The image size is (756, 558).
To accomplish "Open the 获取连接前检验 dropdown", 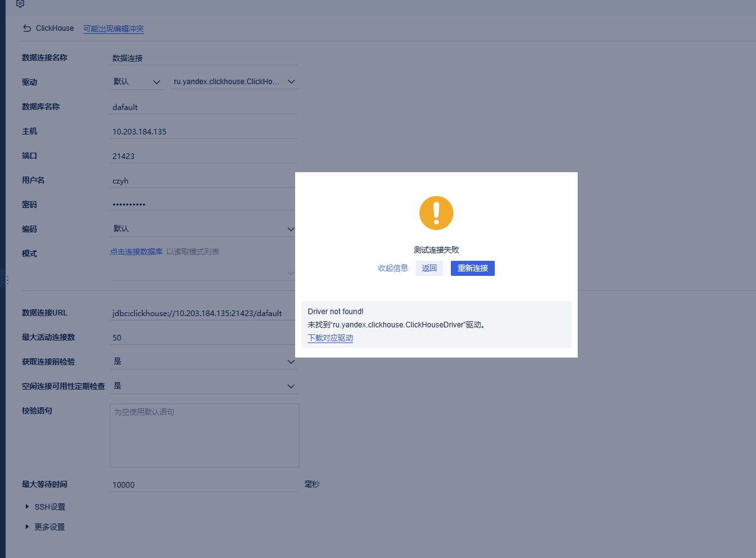I will [203, 361].
